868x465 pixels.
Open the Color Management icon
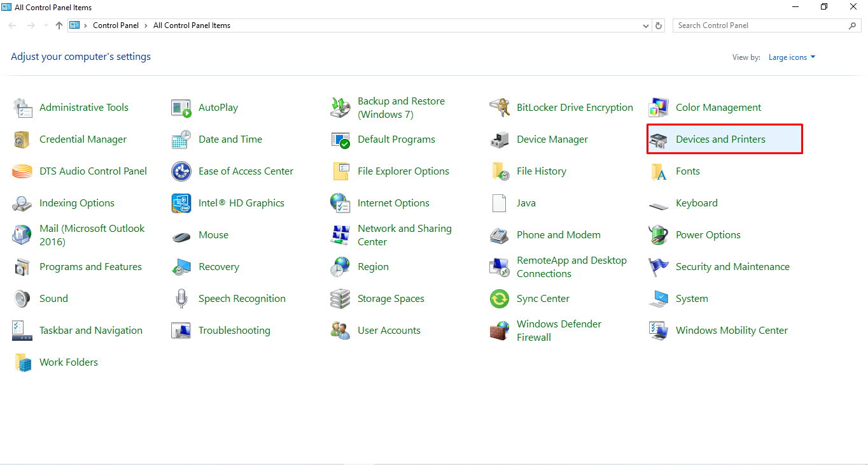click(659, 108)
